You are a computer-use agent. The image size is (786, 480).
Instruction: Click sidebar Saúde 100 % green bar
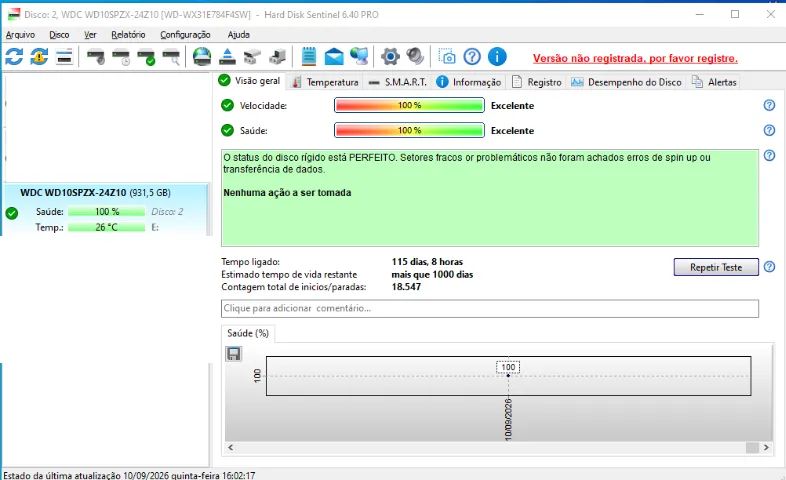[106, 211]
